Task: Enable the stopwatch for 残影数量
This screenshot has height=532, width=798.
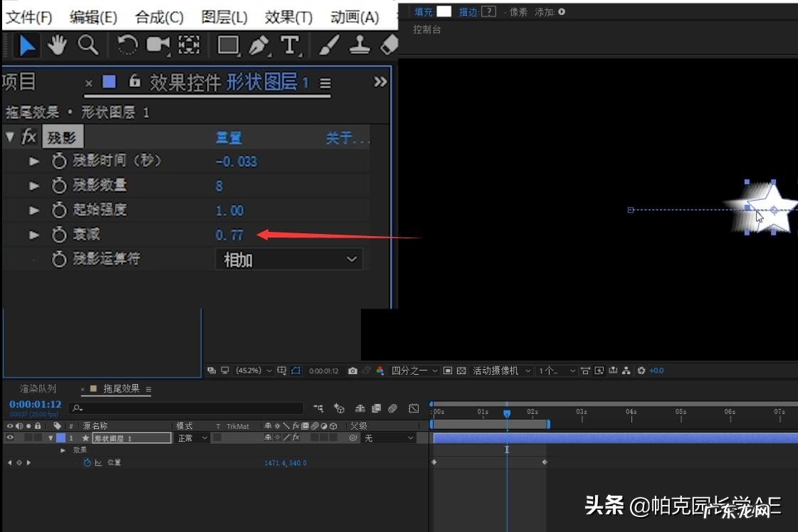Action: (59, 185)
